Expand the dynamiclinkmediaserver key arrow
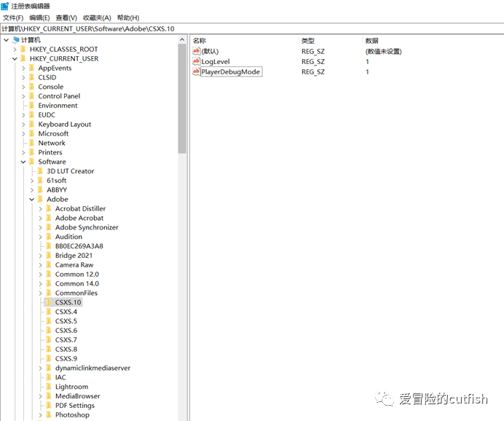The height and width of the screenshot is (421, 504). click(41, 368)
